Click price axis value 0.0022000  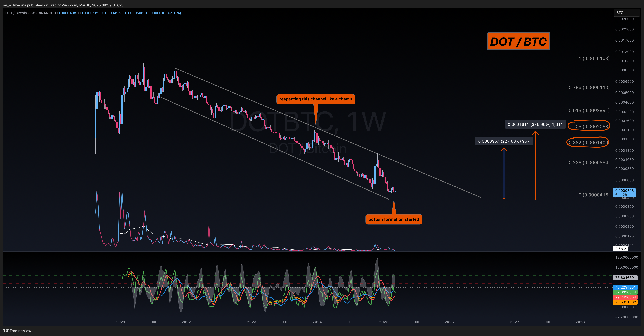tap(624, 29)
